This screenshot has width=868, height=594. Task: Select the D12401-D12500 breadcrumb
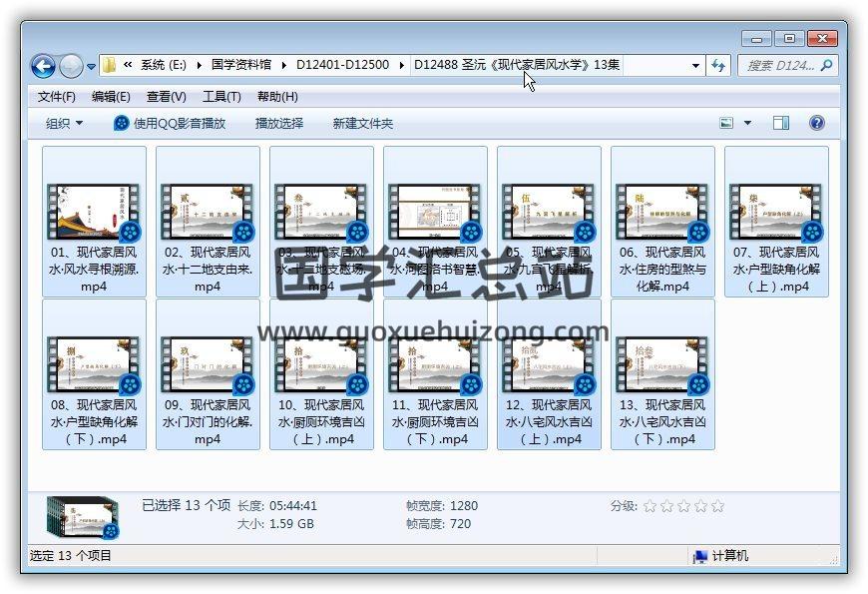click(342, 65)
